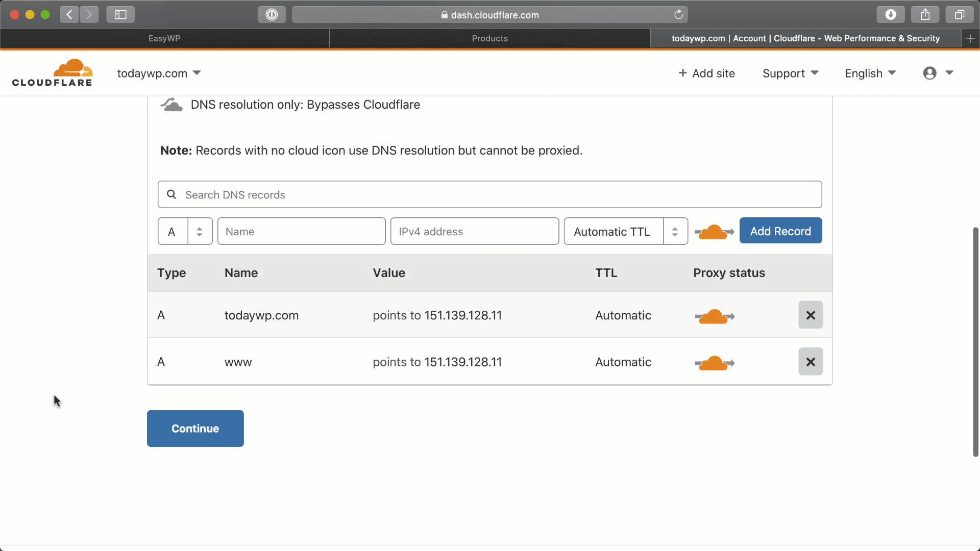Toggle proxy cloud for www record
This screenshot has height=551, width=980.
[x=714, y=363]
